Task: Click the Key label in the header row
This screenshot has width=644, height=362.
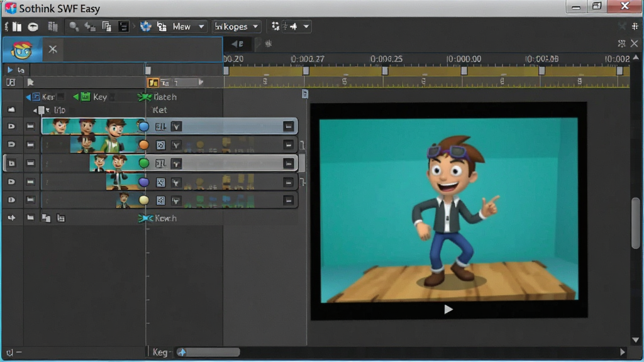Action: [100, 97]
